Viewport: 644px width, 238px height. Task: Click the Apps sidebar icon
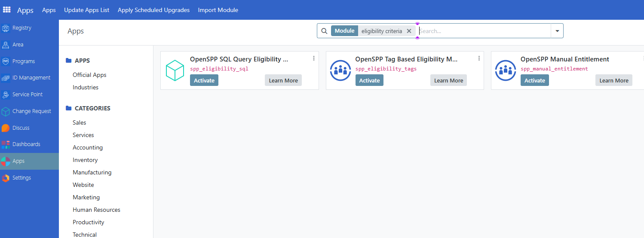pos(6,161)
